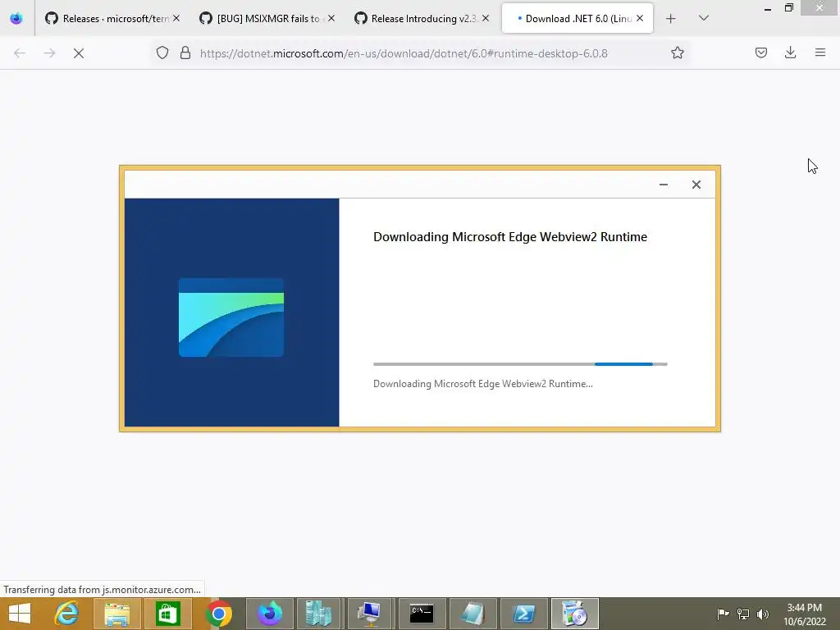Open a new browser tab
Image resolution: width=840 pixels, height=630 pixels.
pyautogui.click(x=670, y=19)
